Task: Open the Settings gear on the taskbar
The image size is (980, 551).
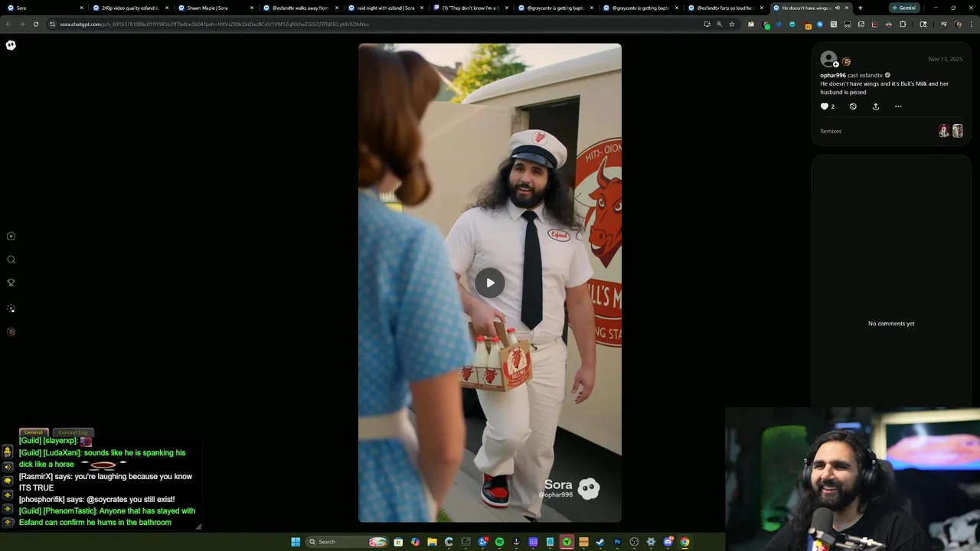Action: point(651,542)
